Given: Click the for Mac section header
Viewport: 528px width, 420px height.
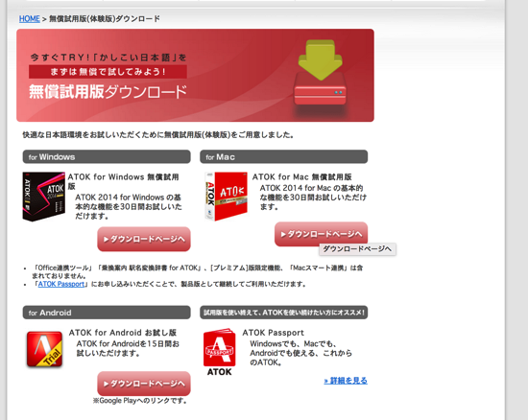Looking at the screenshot, I should tap(283, 156).
